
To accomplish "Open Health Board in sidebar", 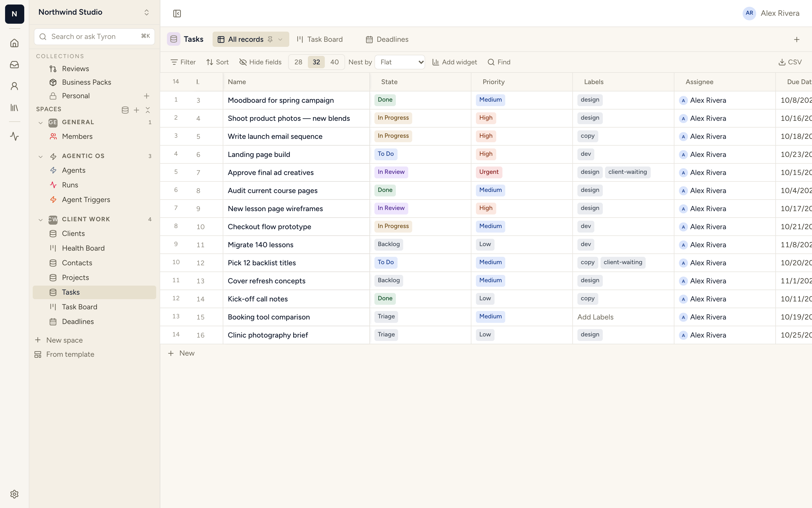I will click(x=94, y=248).
